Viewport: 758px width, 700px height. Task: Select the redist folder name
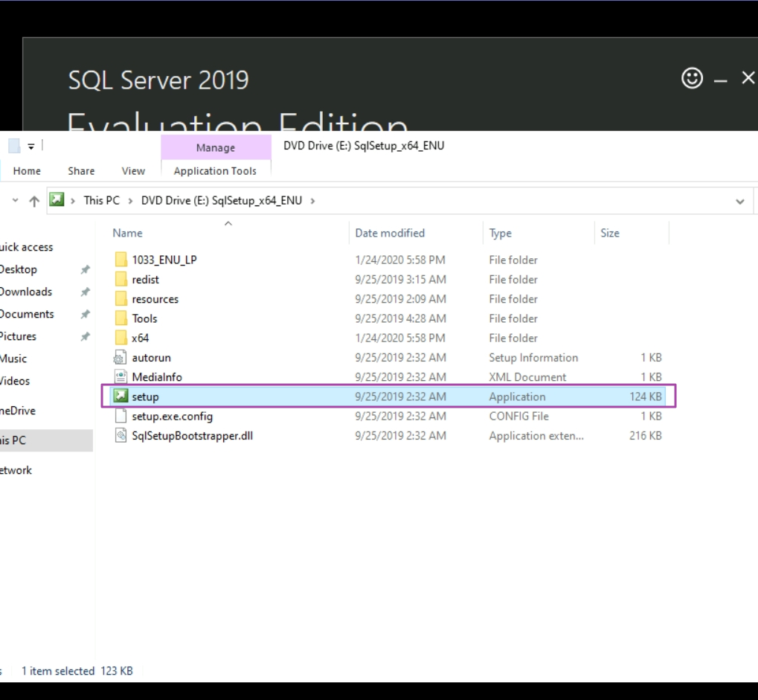point(146,280)
